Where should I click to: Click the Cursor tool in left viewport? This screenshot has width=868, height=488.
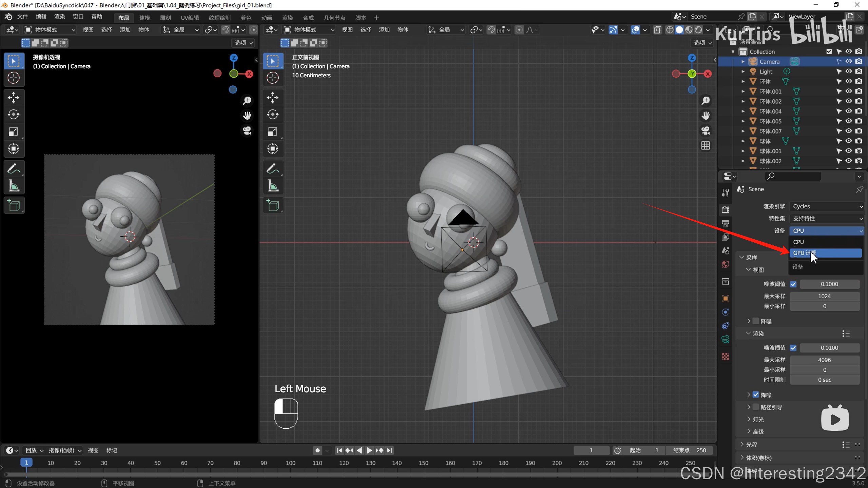[x=14, y=78]
